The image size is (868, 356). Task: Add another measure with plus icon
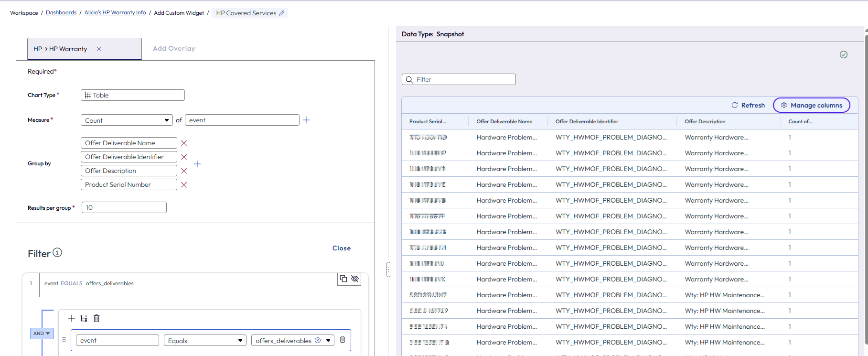[306, 120]
